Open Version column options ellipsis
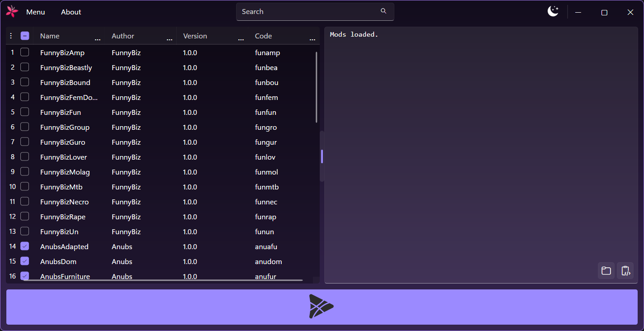Image resolution: width=644 pixels, height=331 pixels. (241, 40)
